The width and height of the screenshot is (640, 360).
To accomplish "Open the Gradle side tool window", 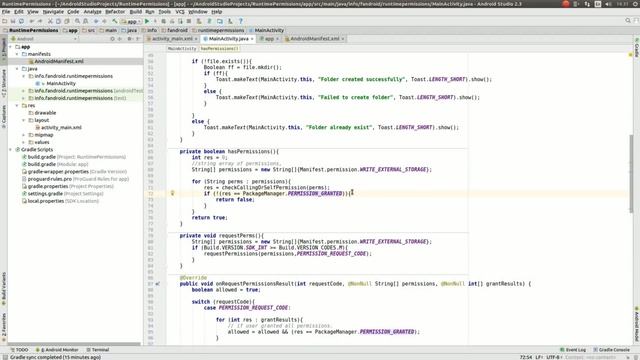I will (636, 47).
